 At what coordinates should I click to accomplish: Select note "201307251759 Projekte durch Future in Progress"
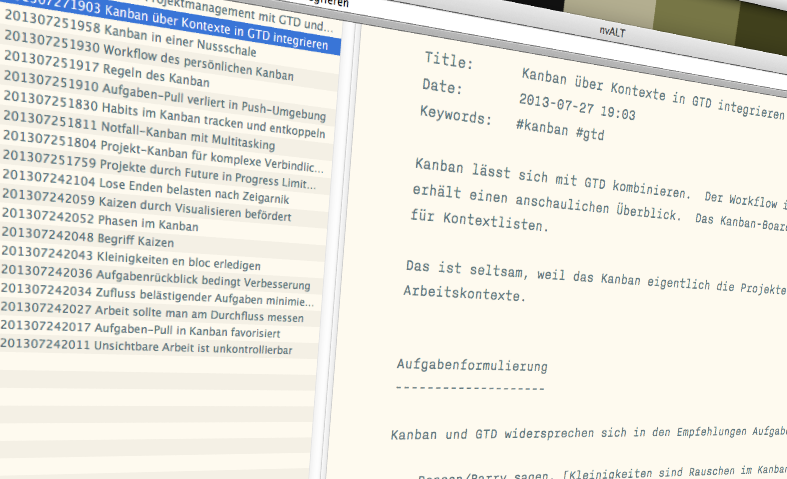(x=159, y=172)
